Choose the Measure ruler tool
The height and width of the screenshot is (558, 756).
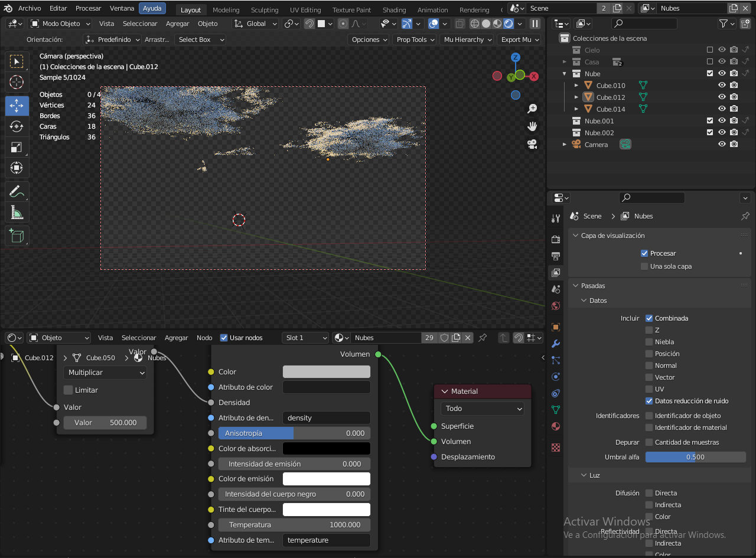coord(17,212)
